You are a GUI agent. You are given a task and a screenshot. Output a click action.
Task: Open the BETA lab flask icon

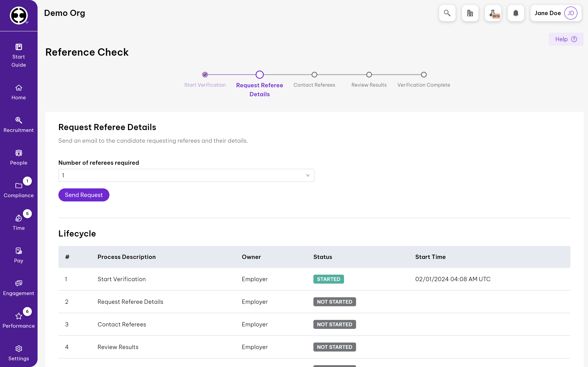[x=493, y=13]
